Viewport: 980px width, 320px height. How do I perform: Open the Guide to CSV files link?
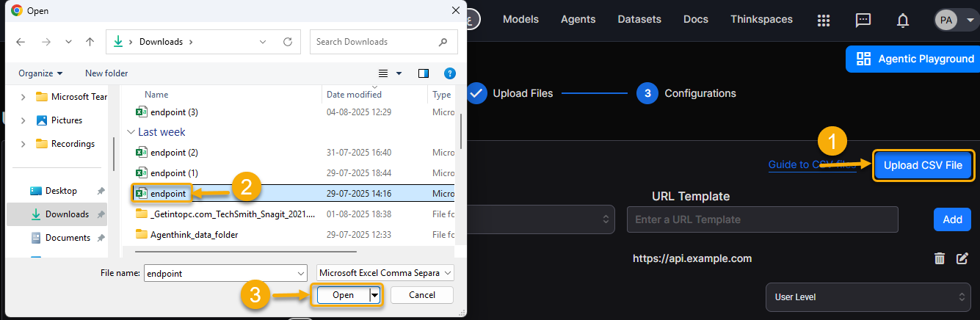812,165
